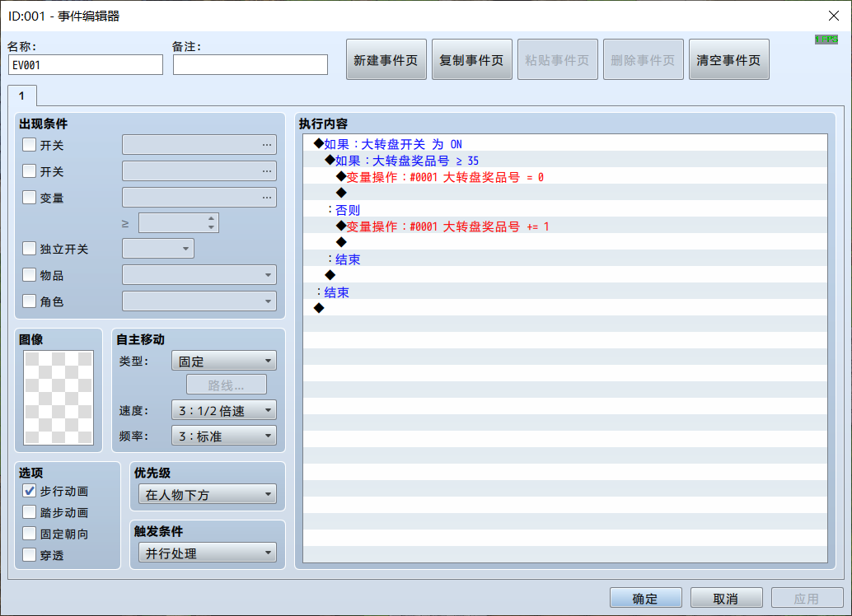Click the 复制事件页 button

pos(471,60)
